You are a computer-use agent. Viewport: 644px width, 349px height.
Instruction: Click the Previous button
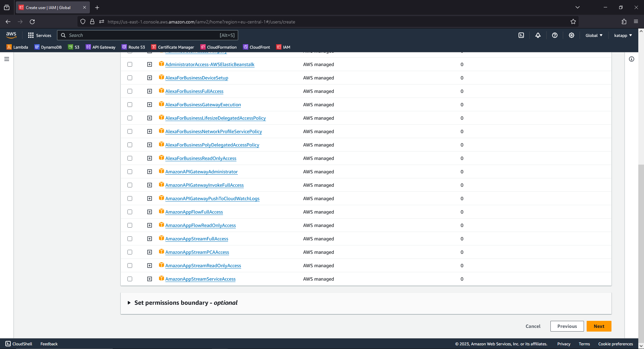pyautogui.click(x=567, y=326)
